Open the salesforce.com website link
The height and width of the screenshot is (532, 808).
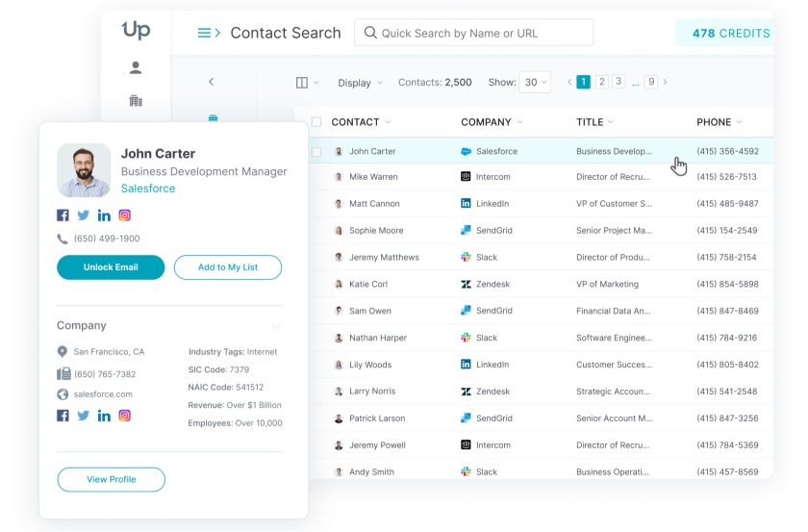[x=103, y=394]
